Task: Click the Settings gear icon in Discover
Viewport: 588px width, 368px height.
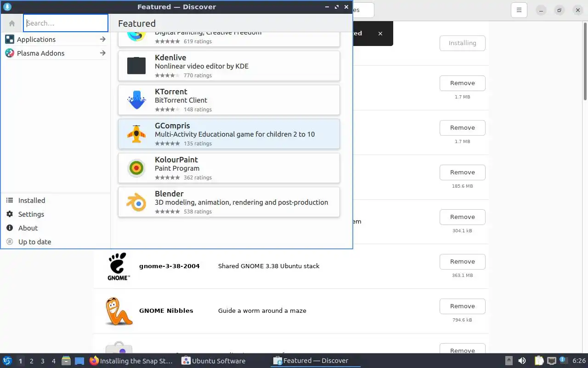Action: [9, 214]
